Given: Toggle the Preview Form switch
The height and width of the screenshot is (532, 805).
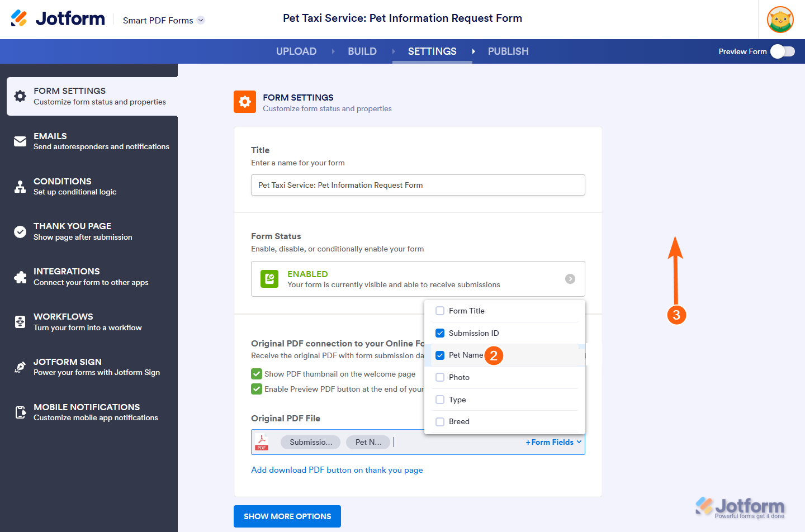Looking at the screenshot, I should coord(782,51).
